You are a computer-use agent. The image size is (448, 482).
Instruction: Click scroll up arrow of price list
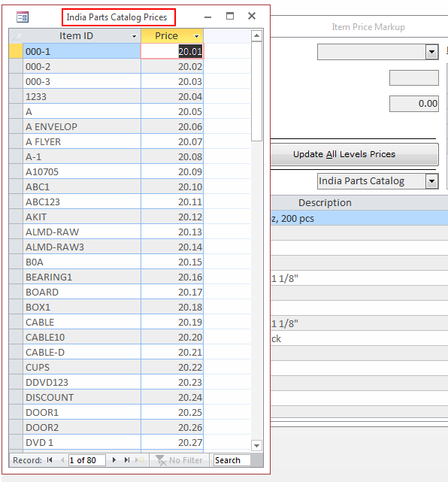pyautogui.click(x=256, y=36)
